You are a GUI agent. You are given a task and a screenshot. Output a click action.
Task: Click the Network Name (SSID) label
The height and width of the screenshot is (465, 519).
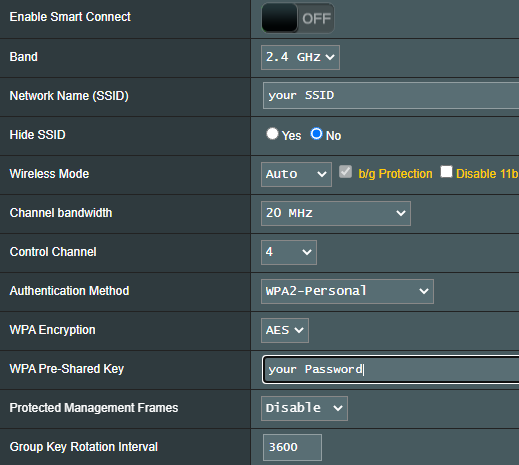[69, 96]
